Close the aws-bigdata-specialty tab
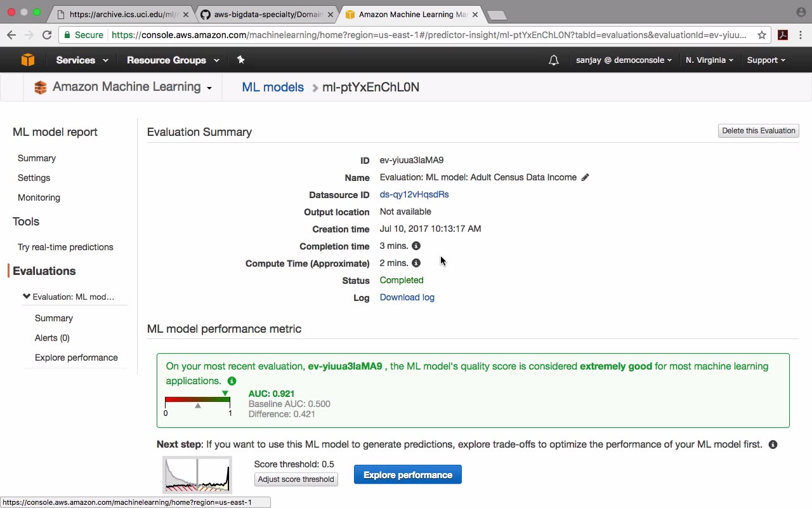The image size is (812, 508). pyautogui.click(x=330, y=14)
